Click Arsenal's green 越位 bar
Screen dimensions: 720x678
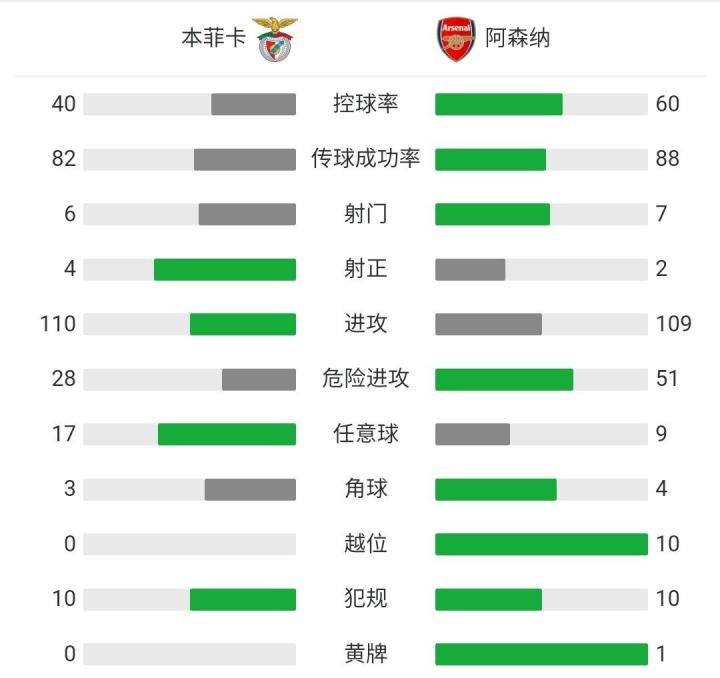click(x=541, y=544)
